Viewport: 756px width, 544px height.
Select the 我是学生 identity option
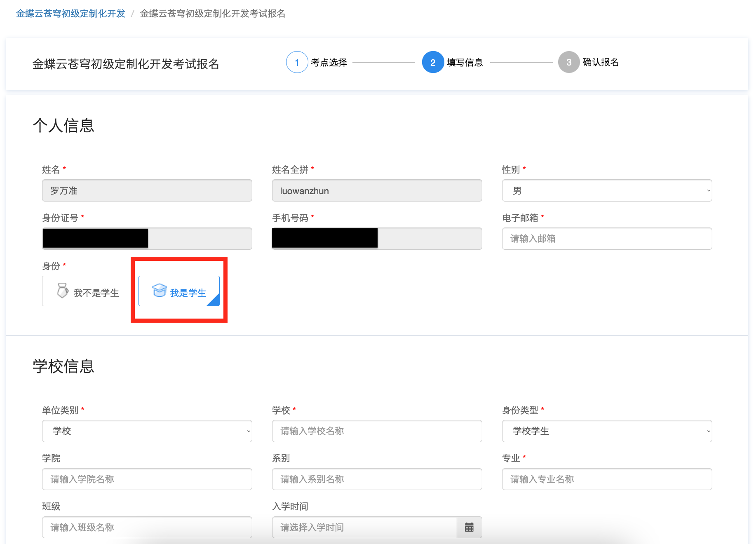click(179, 291)
